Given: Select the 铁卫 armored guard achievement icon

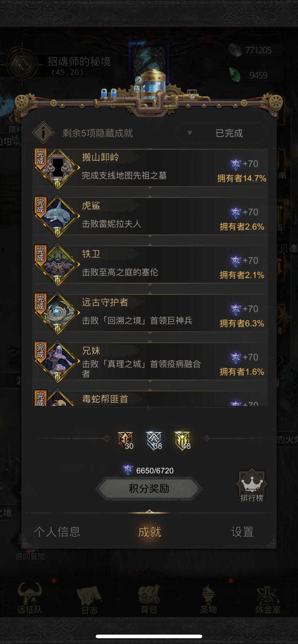Looking at the screenshot, I should [x=58, y=264].
